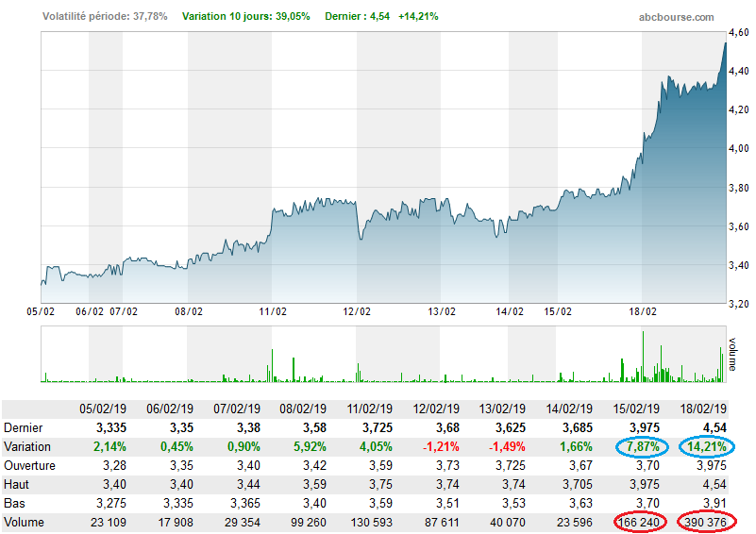This screenshot has width=756, height=534.
Task: Click the 'Volatilité période: 37,78%' text
Action: [105, 16]
